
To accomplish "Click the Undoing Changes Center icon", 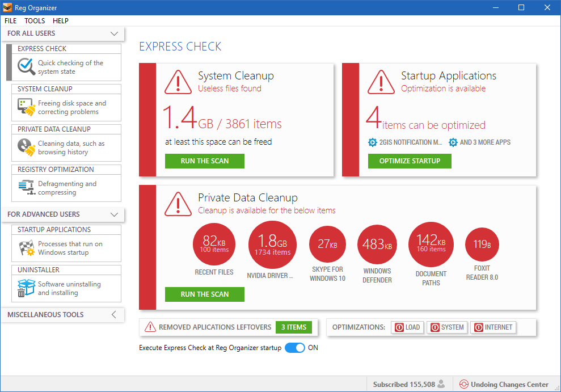I will pos(465,384).
